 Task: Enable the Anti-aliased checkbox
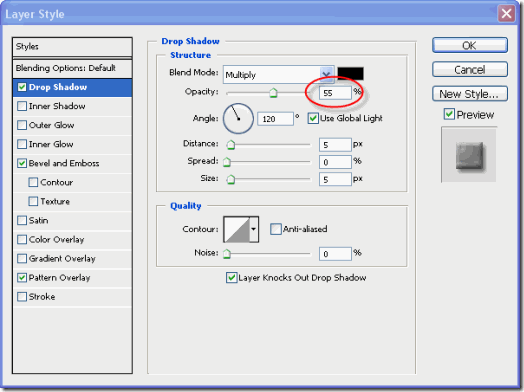[276, 229]
